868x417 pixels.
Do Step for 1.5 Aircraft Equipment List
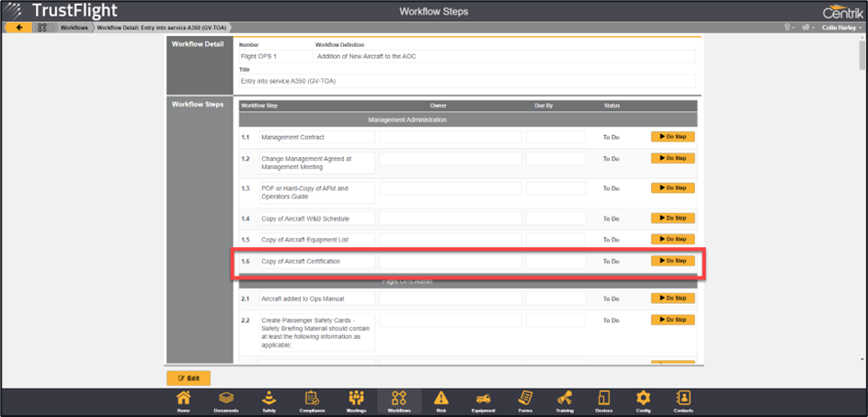pos(672,239)
